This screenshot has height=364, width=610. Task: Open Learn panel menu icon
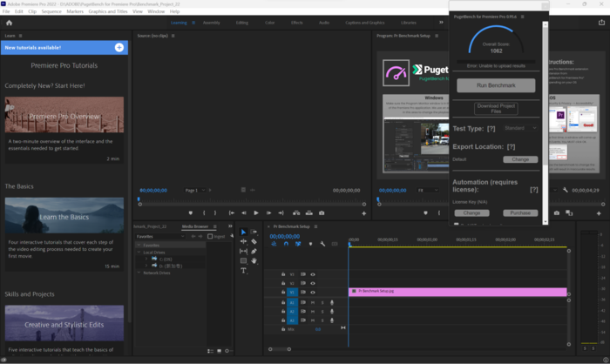click(21, 36)
